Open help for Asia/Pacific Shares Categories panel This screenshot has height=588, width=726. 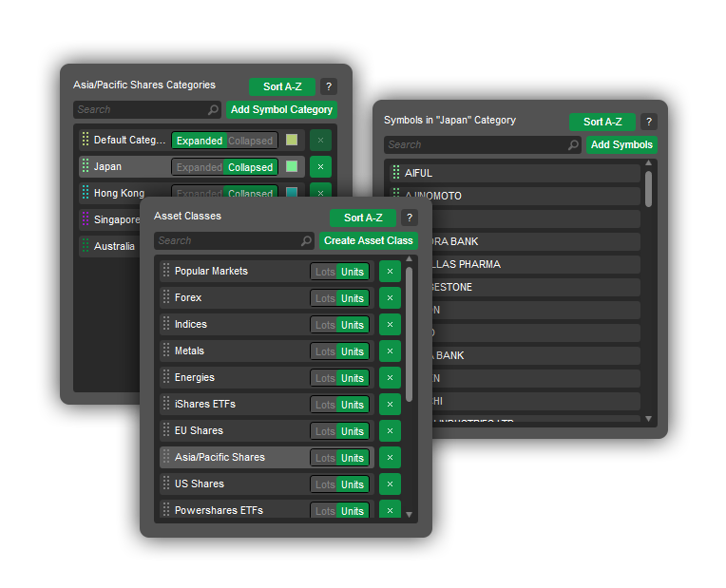pyautogui.click(x=329, y=86)
